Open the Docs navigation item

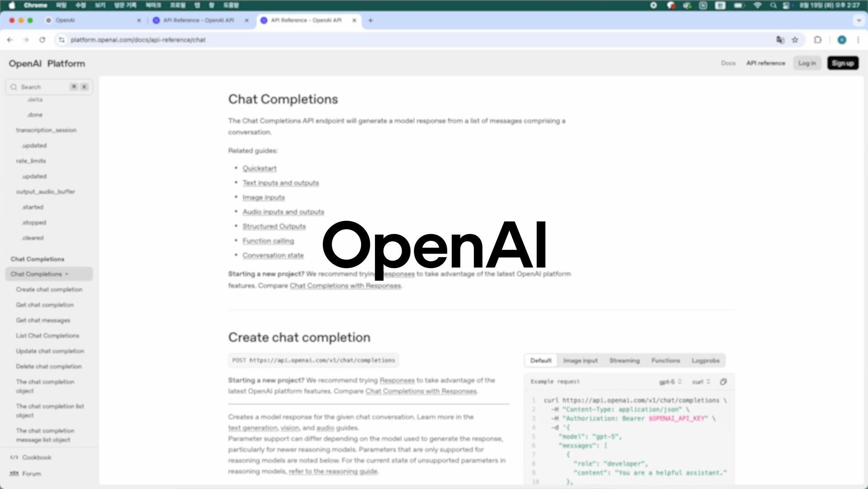[x=728, y=63]
